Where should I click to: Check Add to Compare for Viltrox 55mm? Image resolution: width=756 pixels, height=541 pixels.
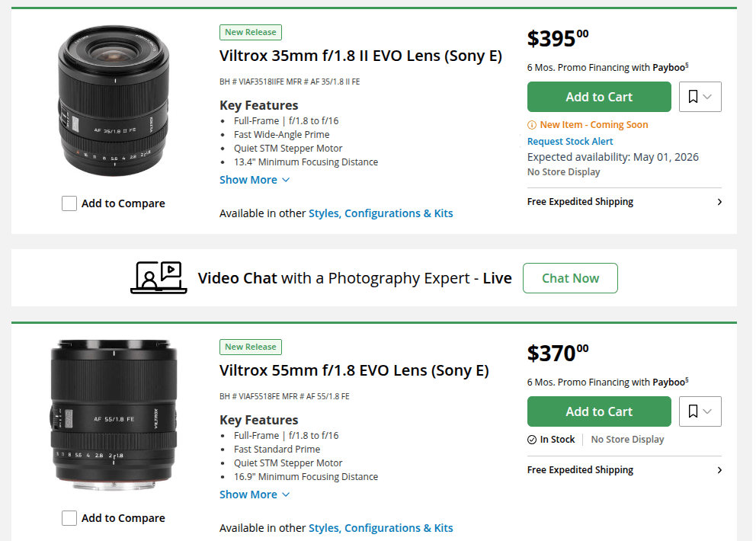[69, 518]
